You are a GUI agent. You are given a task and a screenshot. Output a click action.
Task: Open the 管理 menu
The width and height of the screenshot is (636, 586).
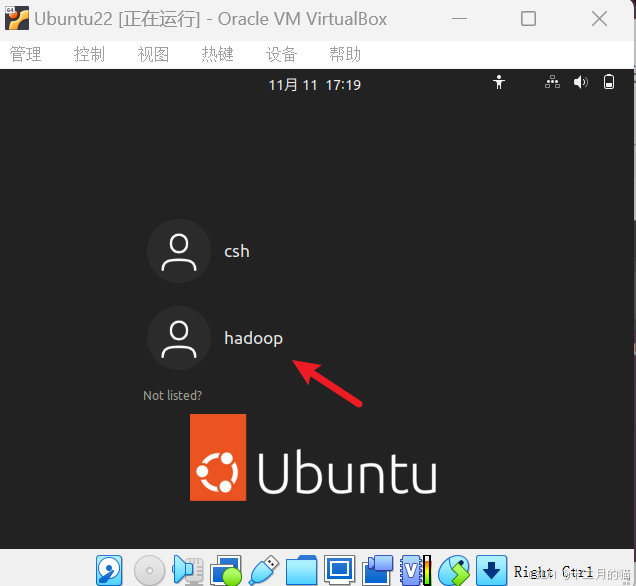(26, 54)
